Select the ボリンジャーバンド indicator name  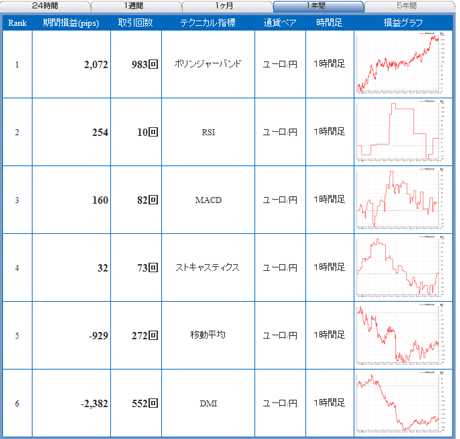208,64
